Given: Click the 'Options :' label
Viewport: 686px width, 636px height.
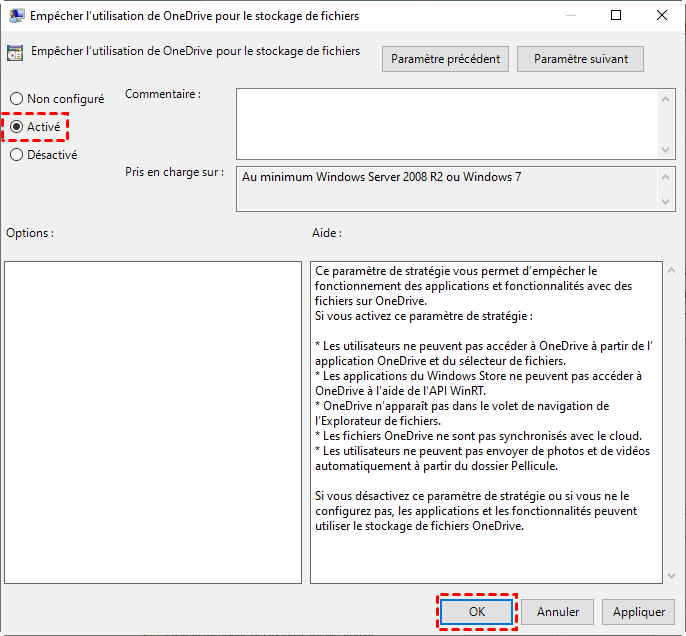Looking at the screenshot, I should click(30, 233).
